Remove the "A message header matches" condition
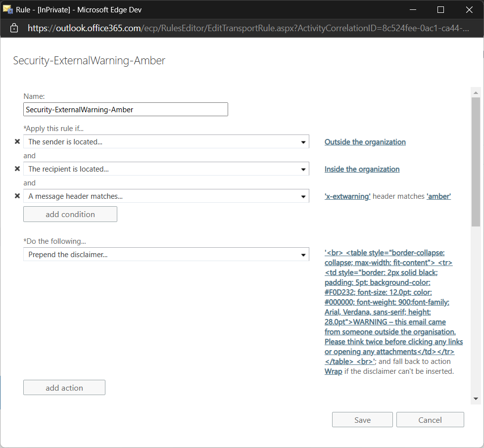 (17, 196)
